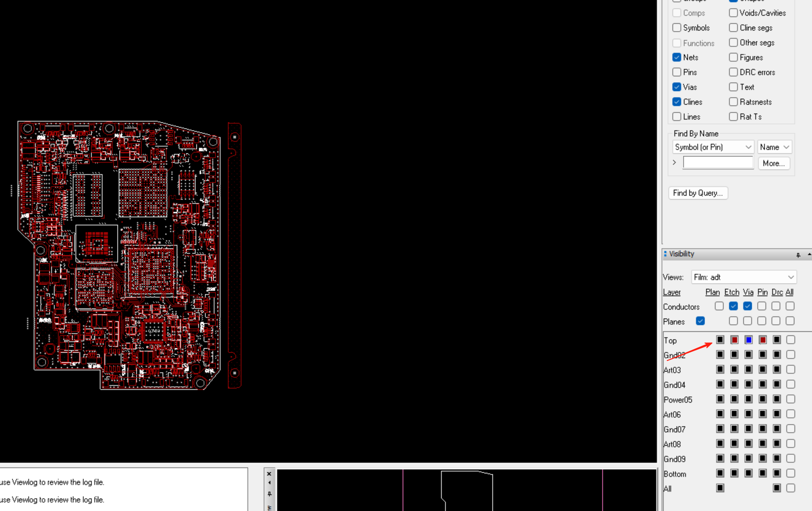Open the Views Film: adt dropdown
Viewport: 812px width, 511px height.
point(791,277)
